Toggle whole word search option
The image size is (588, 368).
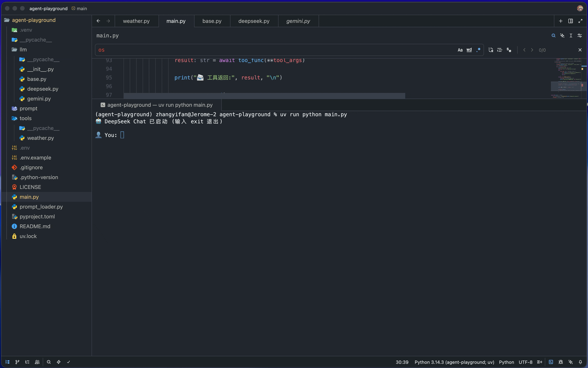point(469,50)
